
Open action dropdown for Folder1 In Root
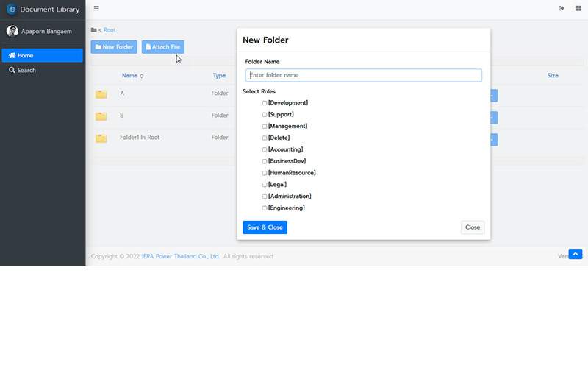[493, 140]
